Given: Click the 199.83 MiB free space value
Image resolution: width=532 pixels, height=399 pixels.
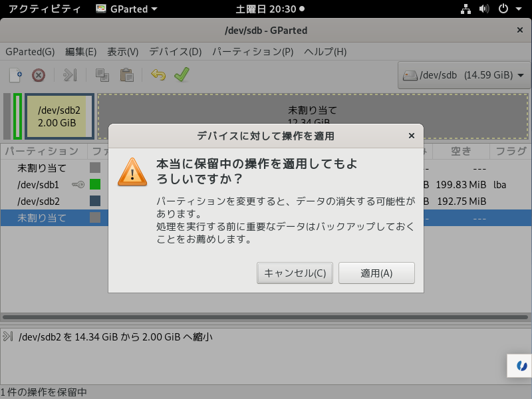Looking at the screenshot, I should [x=461, y=185].
